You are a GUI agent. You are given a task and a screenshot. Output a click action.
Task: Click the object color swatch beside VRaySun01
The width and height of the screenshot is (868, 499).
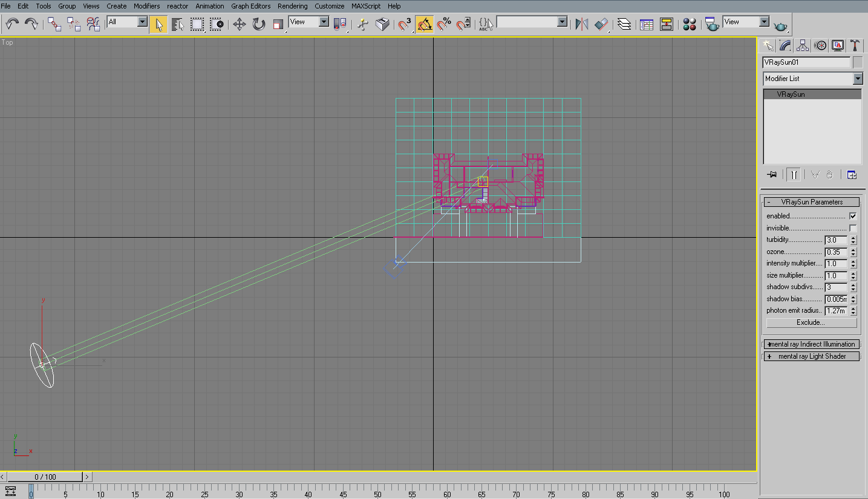click(x=858, y=62)
